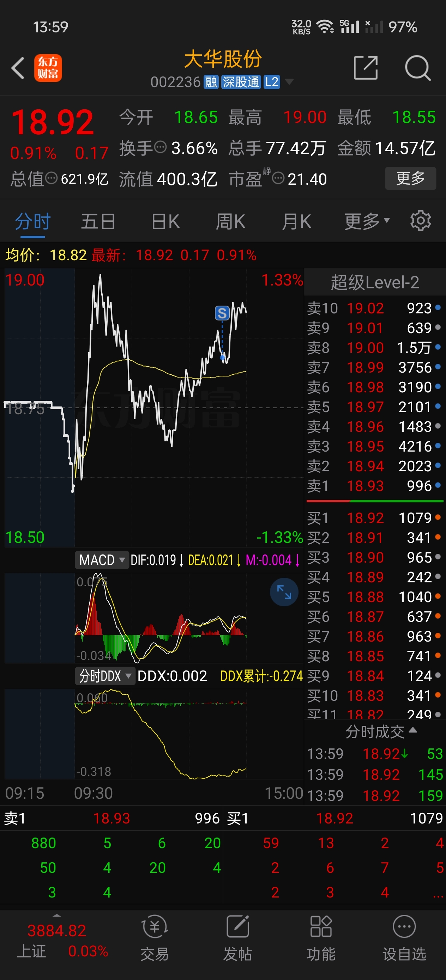Select the 卖10 19.02 order row
This screenshot has width=446, height=980.
(374, 308)
